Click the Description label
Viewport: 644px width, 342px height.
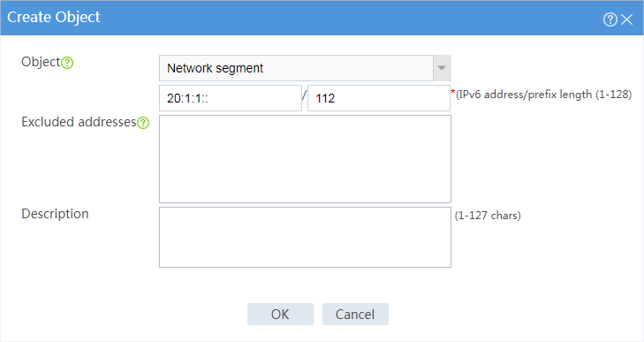55,214
